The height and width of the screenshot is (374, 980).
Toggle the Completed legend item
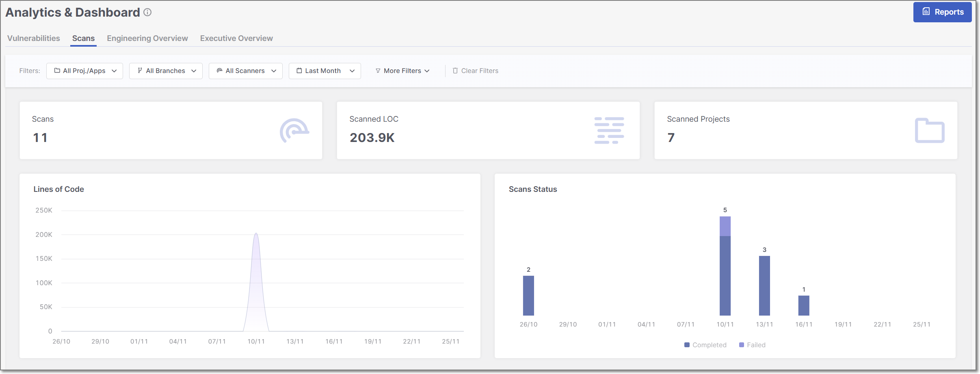pos(705,345)
